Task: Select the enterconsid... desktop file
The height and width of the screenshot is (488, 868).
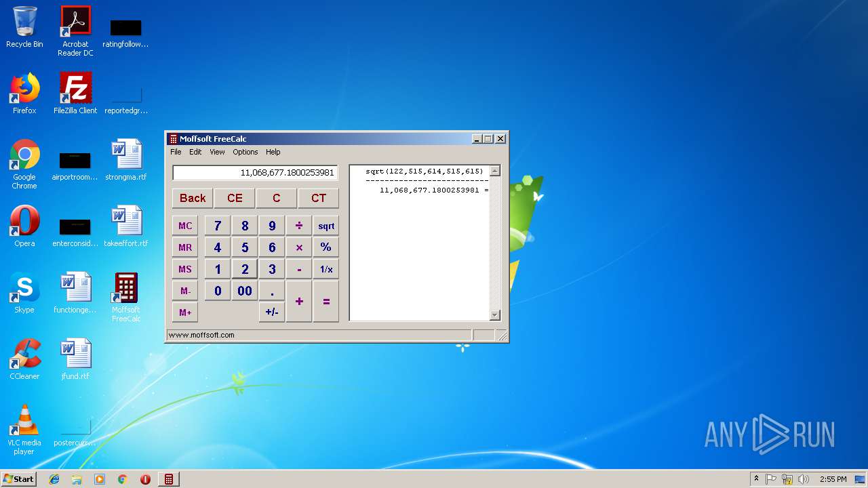Action: (75, 230)
